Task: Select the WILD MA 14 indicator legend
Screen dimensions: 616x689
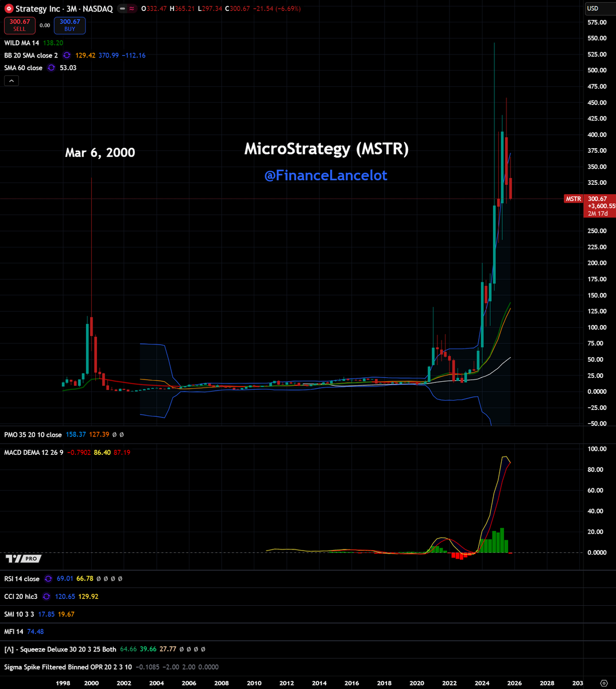Action: [22, 43]
